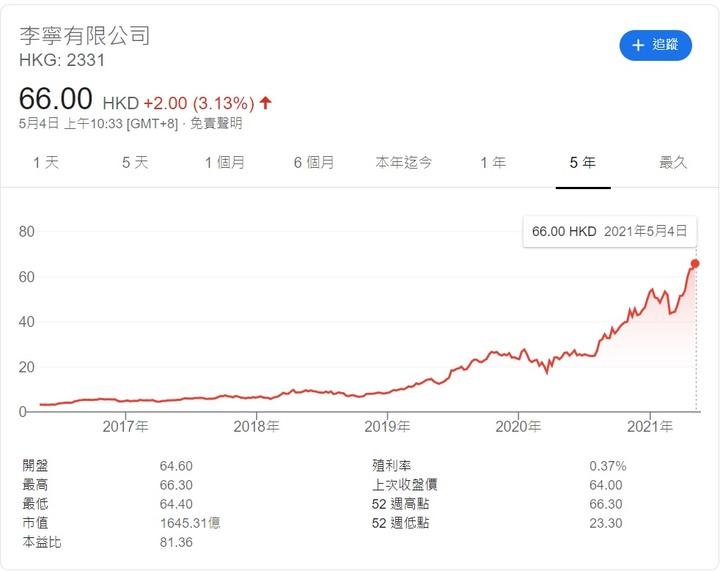Click the 2021年 axis label

[x=650, y=426]
